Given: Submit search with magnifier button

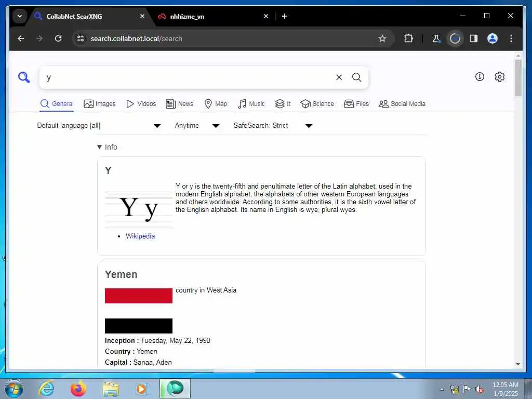Looking at the screenshot, I should click(x=356, y=77).
